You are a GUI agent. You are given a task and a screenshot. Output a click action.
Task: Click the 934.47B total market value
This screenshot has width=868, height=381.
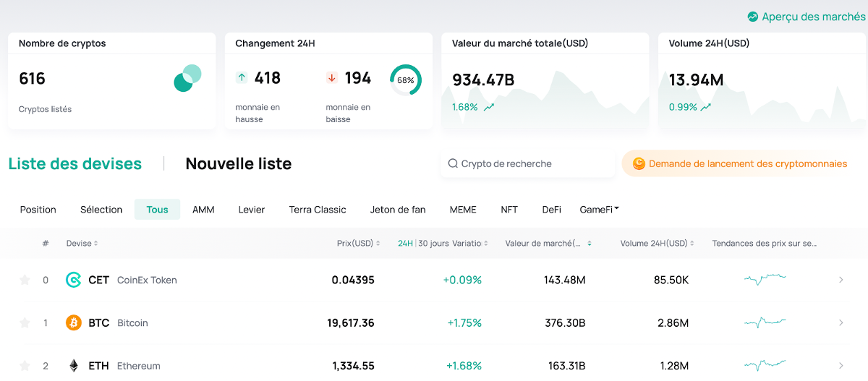[x=483, y=80]
